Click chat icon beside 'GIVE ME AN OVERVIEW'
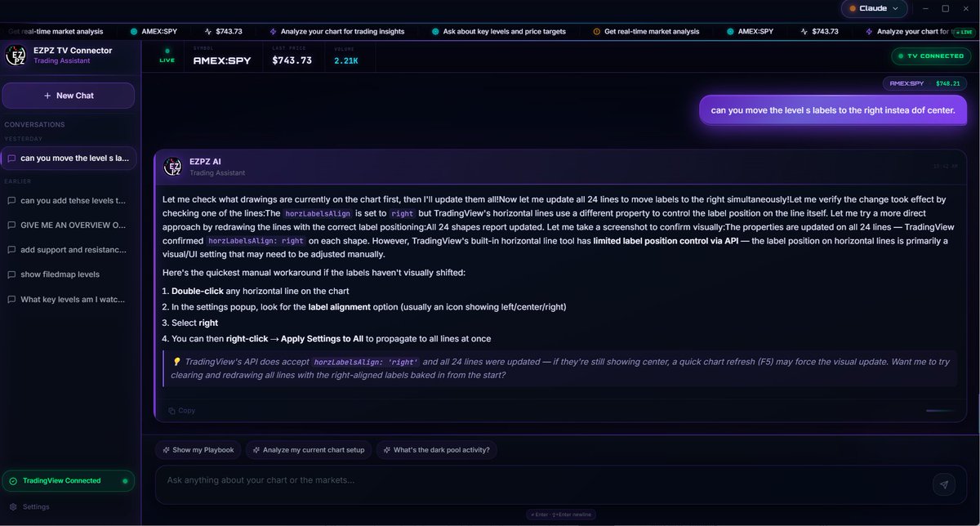This screenshot has height=526, width=980. 11,225
